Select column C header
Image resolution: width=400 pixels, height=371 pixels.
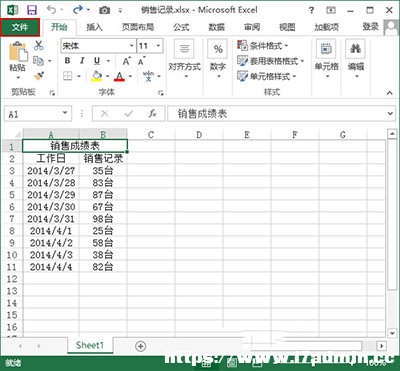pos(151,134)
